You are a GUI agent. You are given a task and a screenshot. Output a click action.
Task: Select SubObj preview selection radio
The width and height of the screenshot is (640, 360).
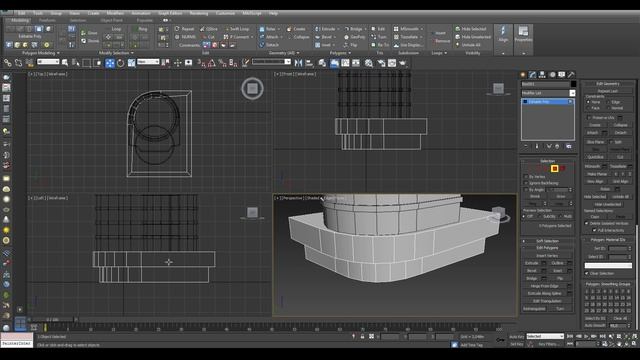[x=541, y=216]
